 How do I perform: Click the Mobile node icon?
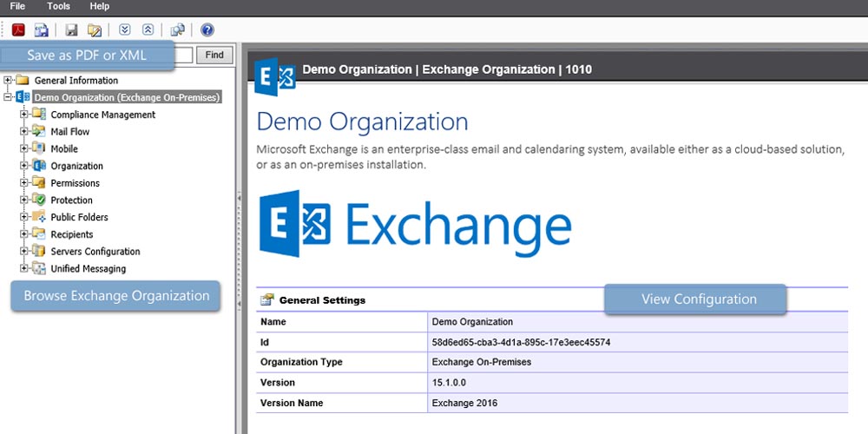click(39, 148)
